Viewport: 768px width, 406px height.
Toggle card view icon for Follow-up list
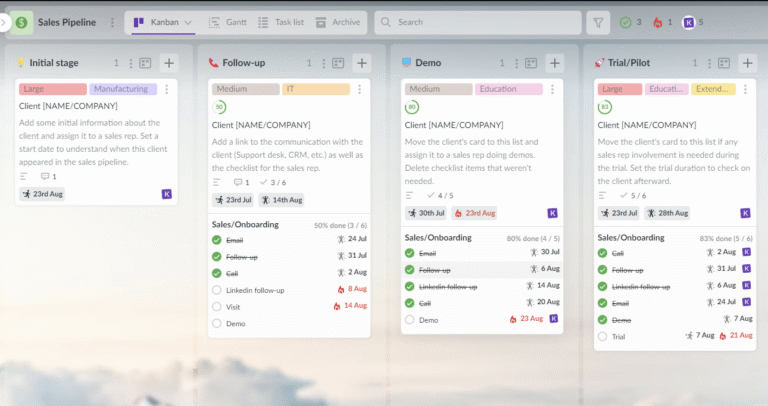338,63
